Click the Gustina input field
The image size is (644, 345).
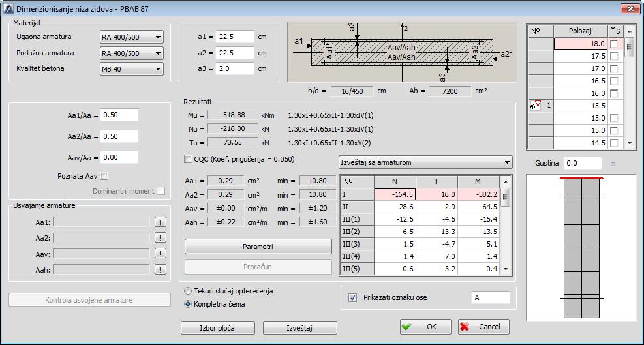pos(583,163)
